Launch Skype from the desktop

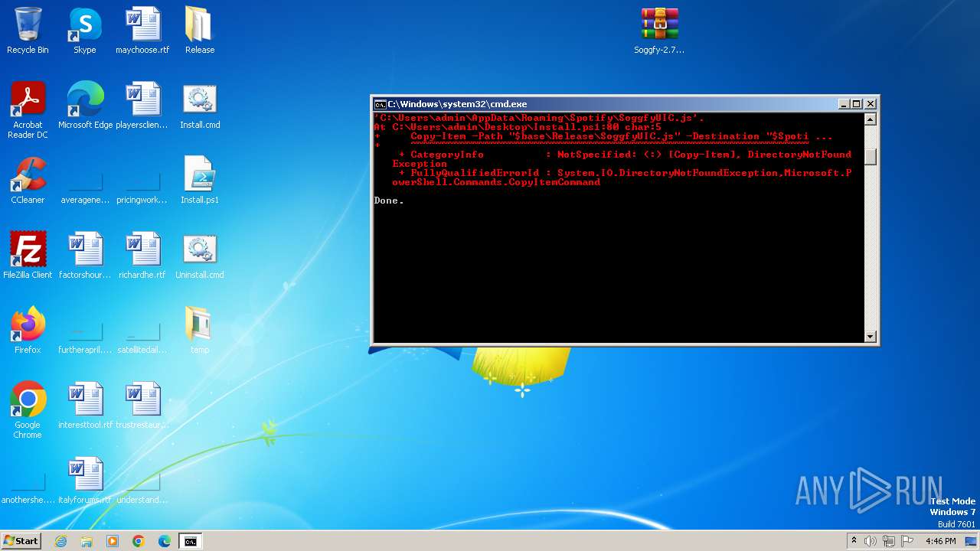tap(85, 31)
